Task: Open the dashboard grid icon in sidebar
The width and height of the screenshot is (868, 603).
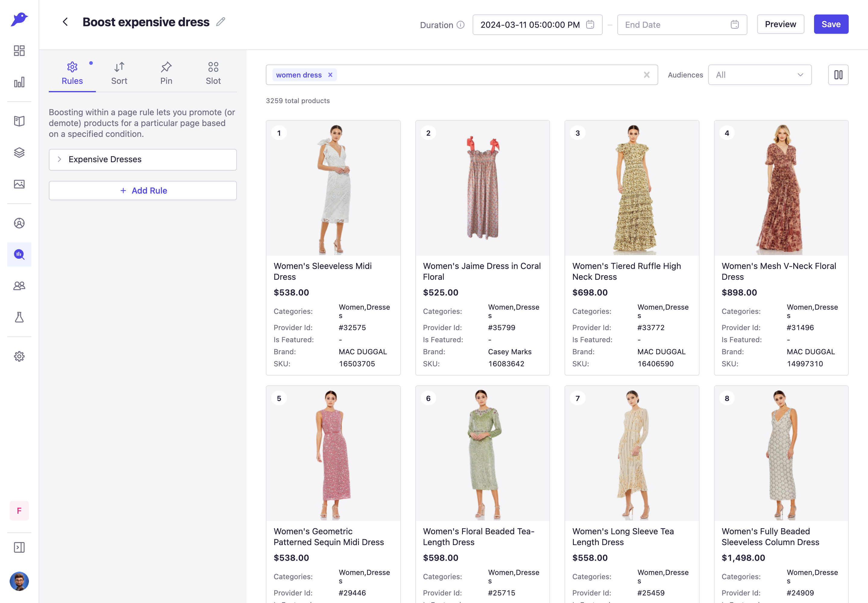Action: (x=19, y=51)
